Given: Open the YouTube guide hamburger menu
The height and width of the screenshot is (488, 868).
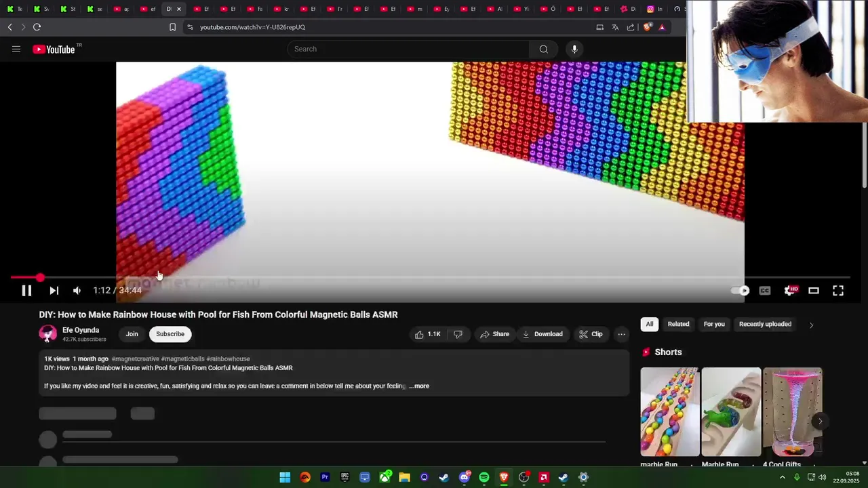Looking at the screenshot, I should click(16, 49).
